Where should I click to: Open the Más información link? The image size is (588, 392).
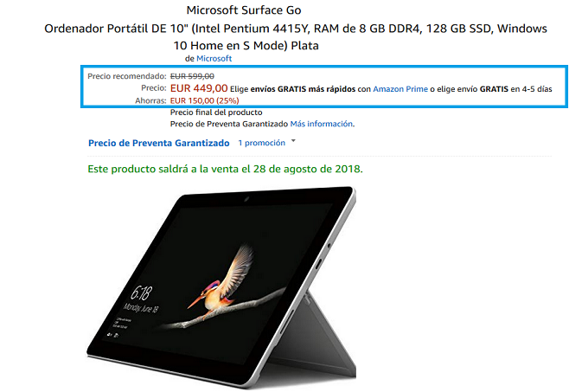(x=322, y=124)
